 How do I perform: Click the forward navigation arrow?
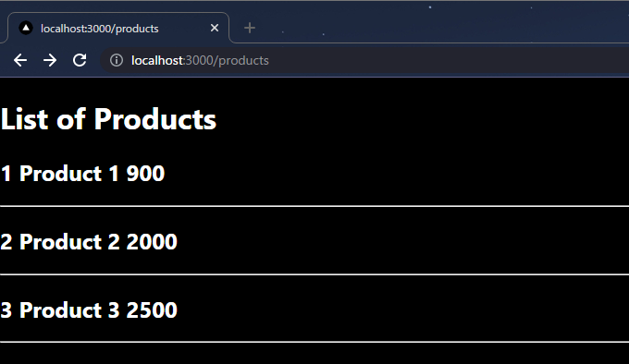click(x=50, y=60)
